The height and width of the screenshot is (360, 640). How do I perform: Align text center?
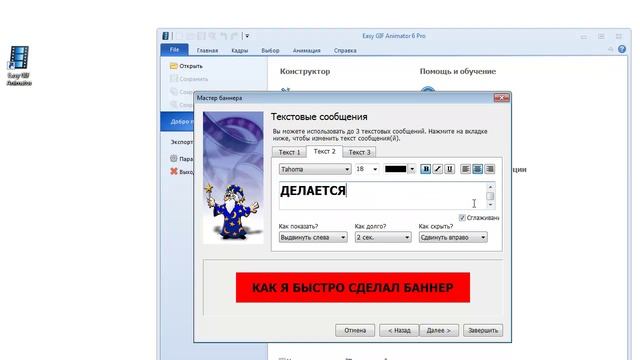coord(477,169)
